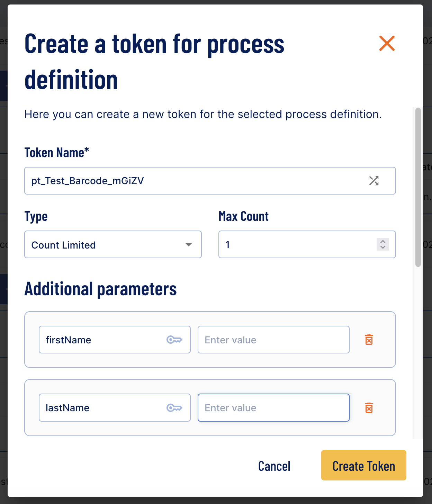The width and height of the screenshot is (432, 504).
Task: Click the dialog's vertical scrollbar thumb
Action: pos(418,187)
